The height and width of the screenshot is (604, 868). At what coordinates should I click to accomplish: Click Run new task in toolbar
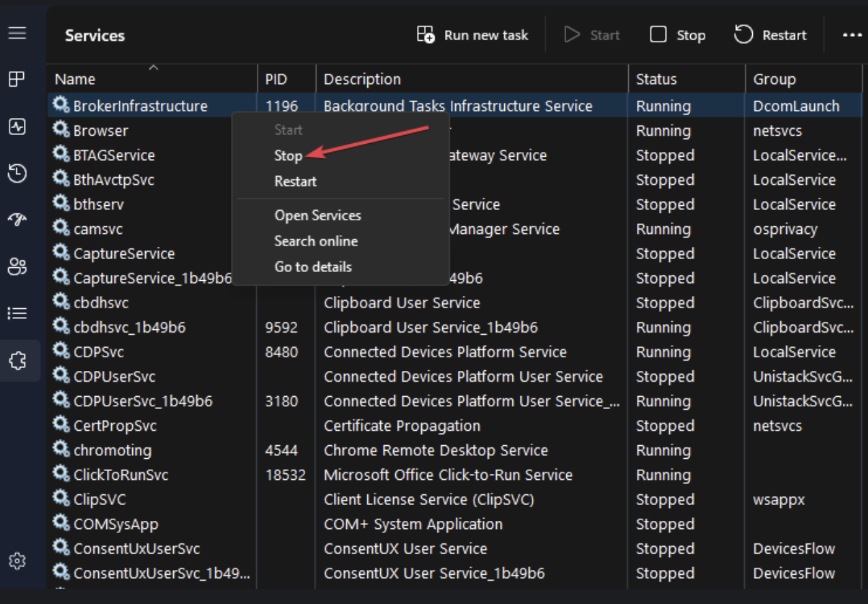point(472,35)
